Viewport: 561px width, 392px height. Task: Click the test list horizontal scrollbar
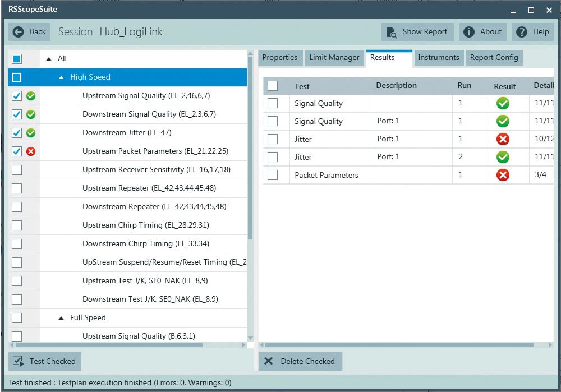point(109,345)
